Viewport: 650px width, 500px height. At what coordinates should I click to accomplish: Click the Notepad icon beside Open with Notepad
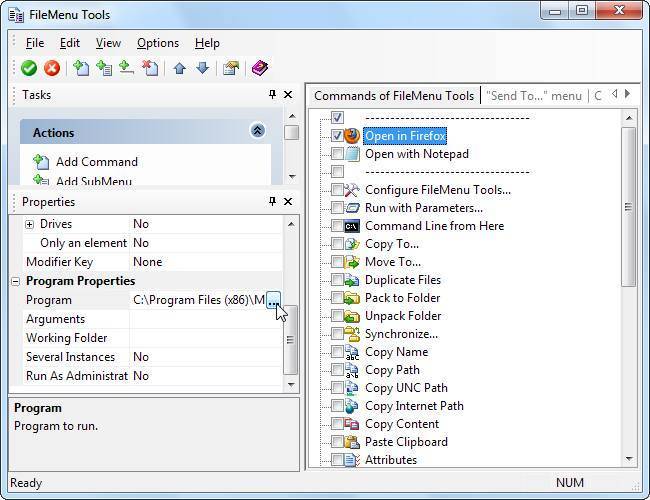click(352, 154)
